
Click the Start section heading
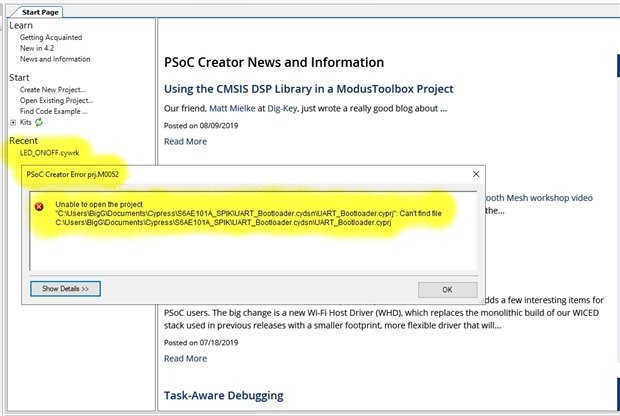pos(19,78)
